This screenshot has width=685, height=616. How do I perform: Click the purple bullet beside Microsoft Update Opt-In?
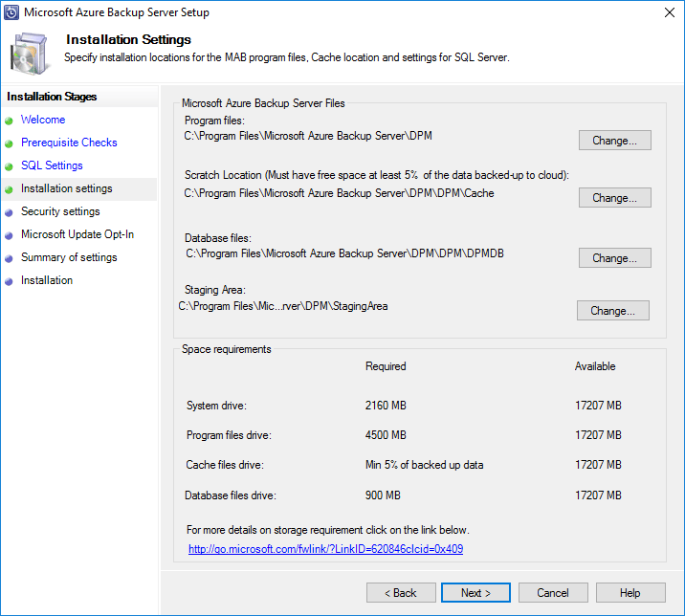coord(9,235)
